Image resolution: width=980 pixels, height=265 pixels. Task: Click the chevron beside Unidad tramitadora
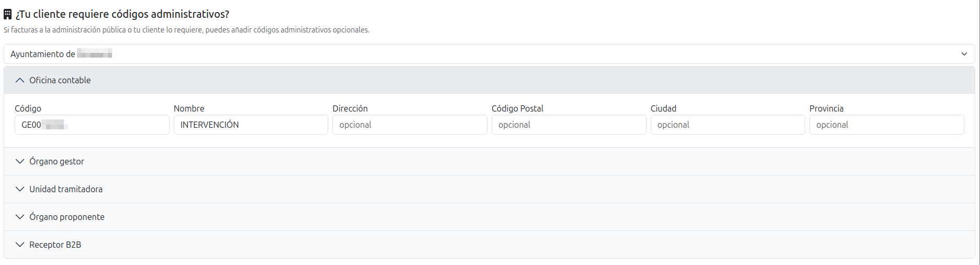[20, 189]
